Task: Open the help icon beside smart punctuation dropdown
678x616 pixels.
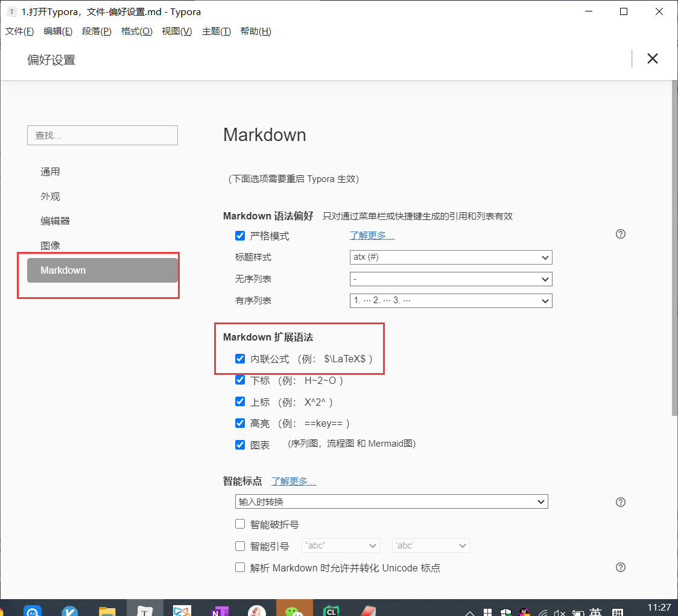Action: click(621, 502)
